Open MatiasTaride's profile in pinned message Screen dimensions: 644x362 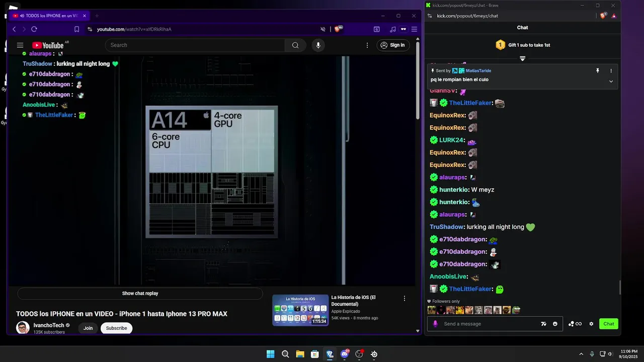[x=478, y=71]
